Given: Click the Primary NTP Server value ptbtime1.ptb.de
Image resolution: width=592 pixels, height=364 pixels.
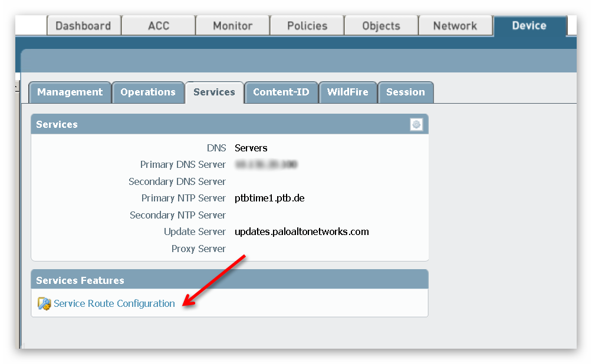Looking at the screenshot, I should tap(269, 198).
